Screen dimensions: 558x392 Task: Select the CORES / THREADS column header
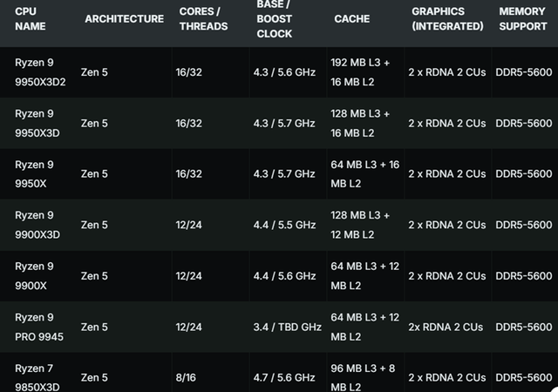[x=203, y=19]
